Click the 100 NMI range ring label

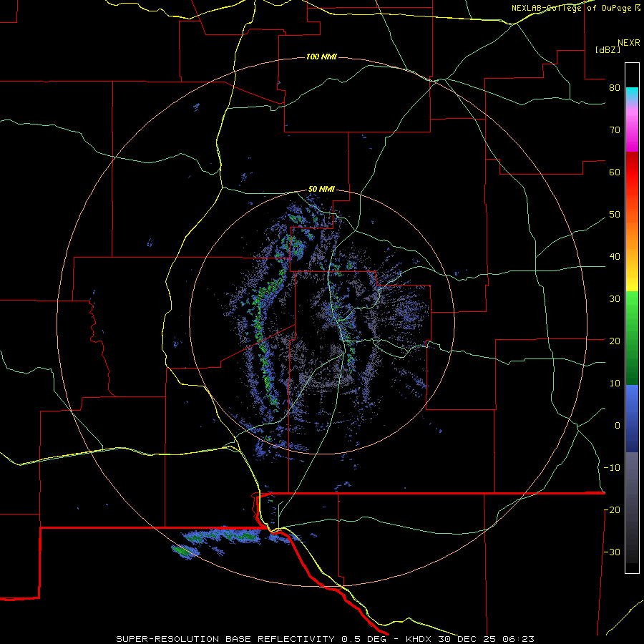pyautogui.click(x=321, y=57)
